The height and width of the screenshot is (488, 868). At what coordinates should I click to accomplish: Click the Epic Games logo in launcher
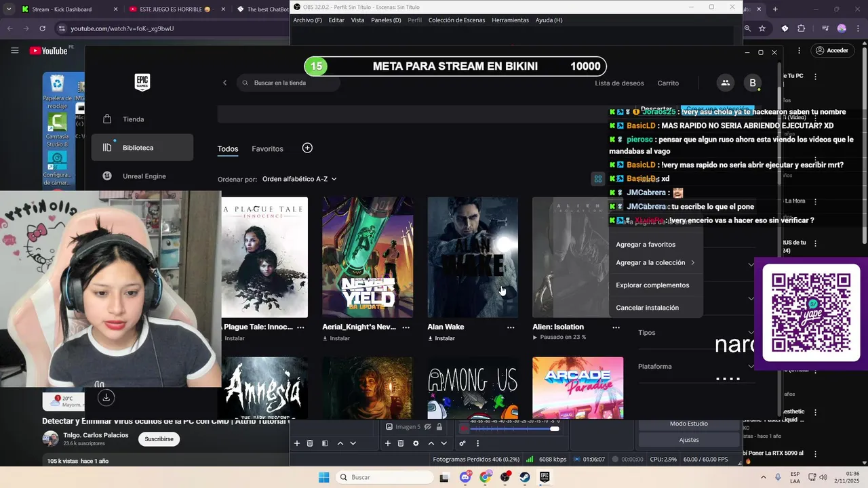142,83
